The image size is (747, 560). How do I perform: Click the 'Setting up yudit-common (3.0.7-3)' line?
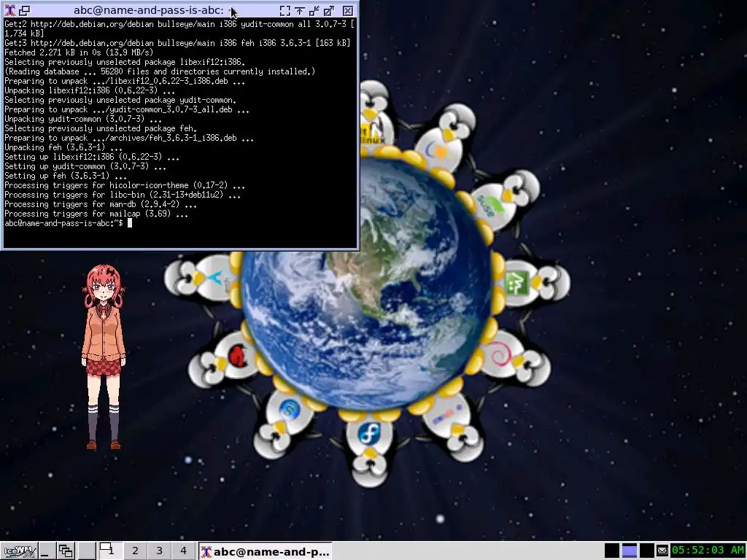pos(85,166)
